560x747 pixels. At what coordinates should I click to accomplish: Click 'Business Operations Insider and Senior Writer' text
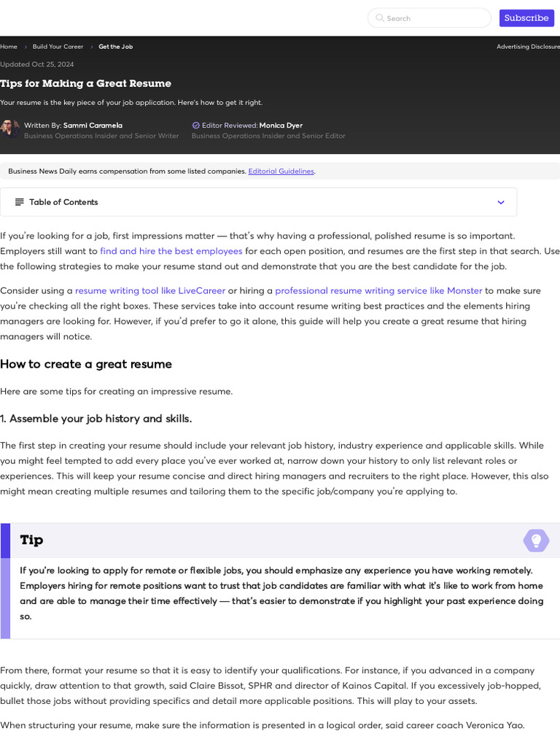pos(101,136)
